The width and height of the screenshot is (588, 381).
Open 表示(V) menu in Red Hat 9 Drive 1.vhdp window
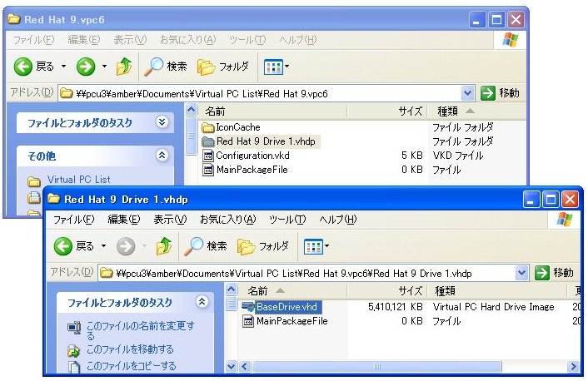pos(170,220)
